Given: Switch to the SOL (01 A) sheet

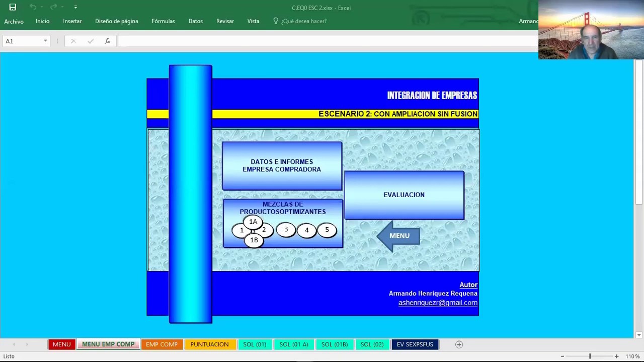Looking at the screenshot, I should [294, 344].
